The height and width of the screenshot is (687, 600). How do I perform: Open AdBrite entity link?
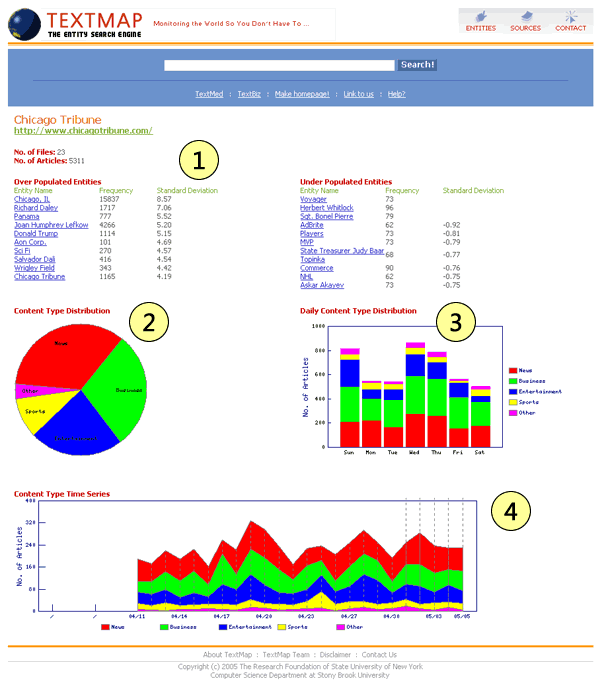(x=312, y=225)
